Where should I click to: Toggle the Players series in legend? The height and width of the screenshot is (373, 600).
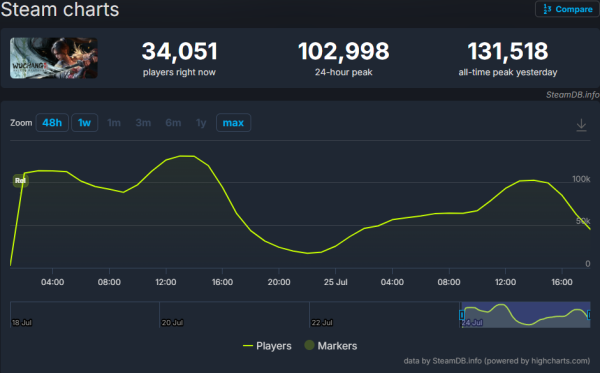267,346
